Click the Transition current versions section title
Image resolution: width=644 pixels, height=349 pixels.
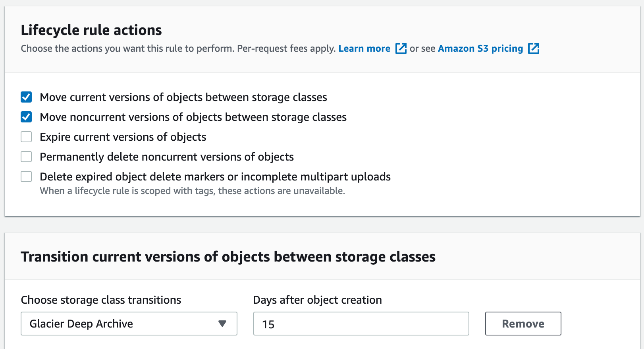pos(228,257)
